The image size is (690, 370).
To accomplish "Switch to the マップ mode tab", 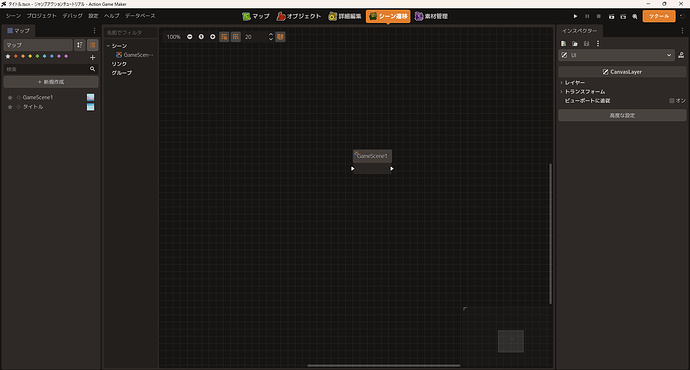I will pos(256,16).
